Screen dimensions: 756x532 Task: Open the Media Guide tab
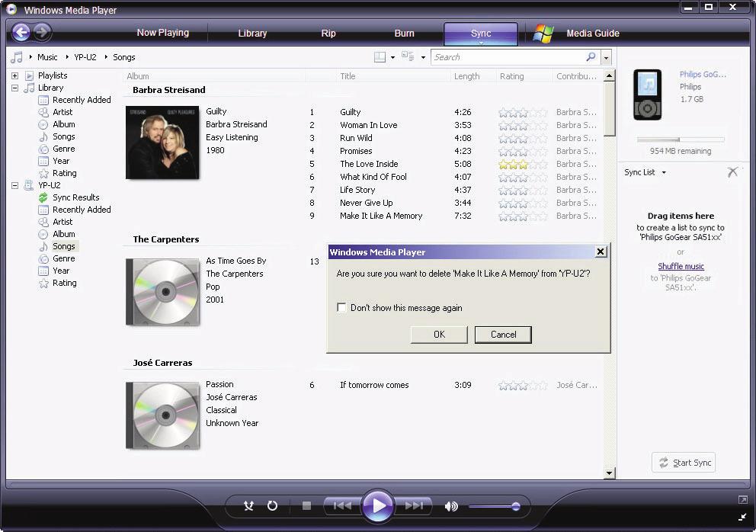coord(593,33)
